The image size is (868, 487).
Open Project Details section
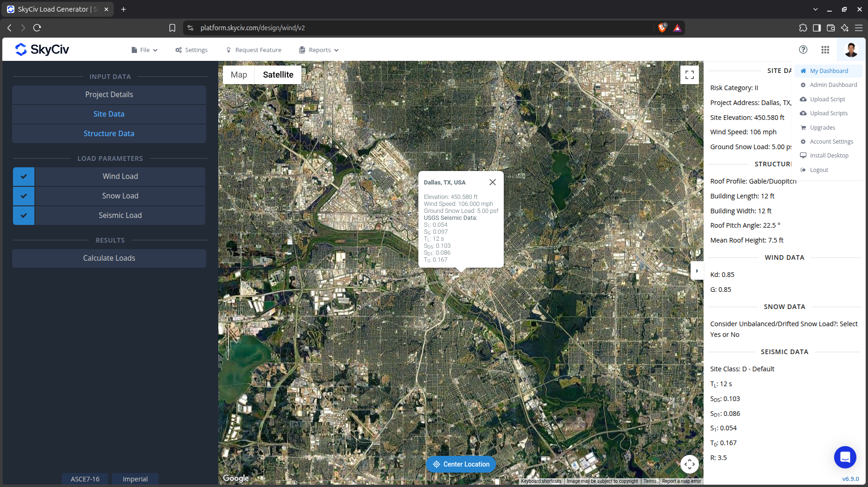109,95
